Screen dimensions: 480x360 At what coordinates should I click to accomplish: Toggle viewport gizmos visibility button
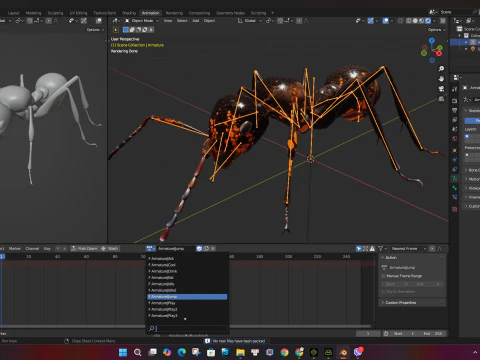(370, 21)
